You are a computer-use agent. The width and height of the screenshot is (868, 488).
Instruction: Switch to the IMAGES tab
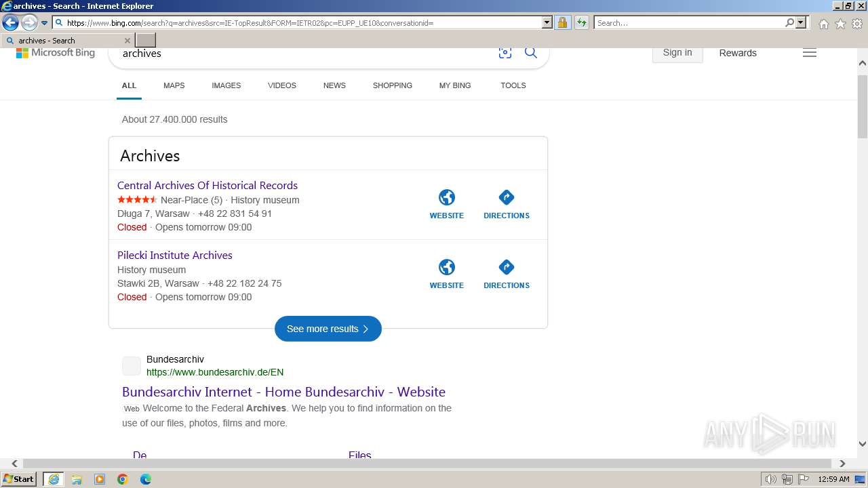(226, 85)
